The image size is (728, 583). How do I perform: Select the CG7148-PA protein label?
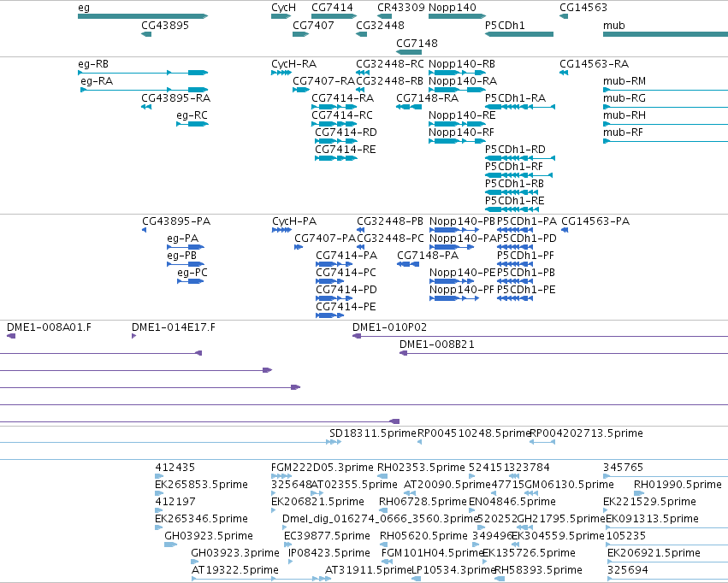[x=428, y=256]
